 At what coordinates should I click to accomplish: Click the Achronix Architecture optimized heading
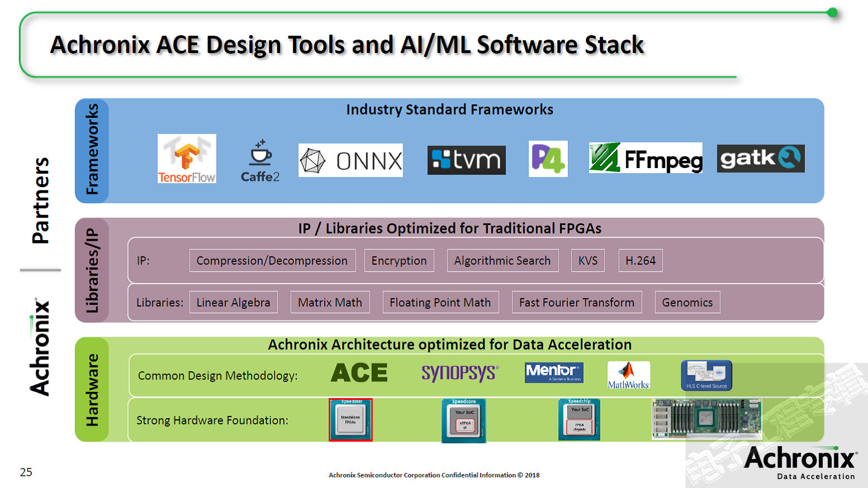coord(450,345)
